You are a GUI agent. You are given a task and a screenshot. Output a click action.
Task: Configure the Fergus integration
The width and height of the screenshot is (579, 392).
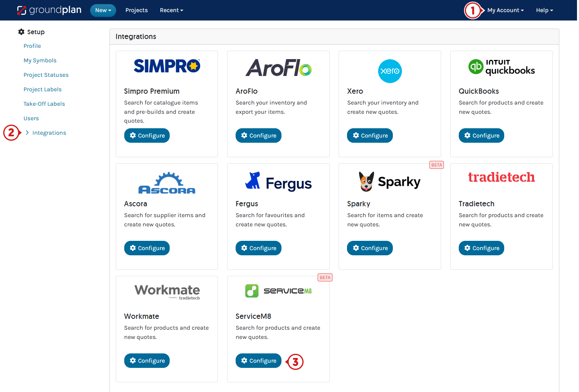(x=259, y=248)
